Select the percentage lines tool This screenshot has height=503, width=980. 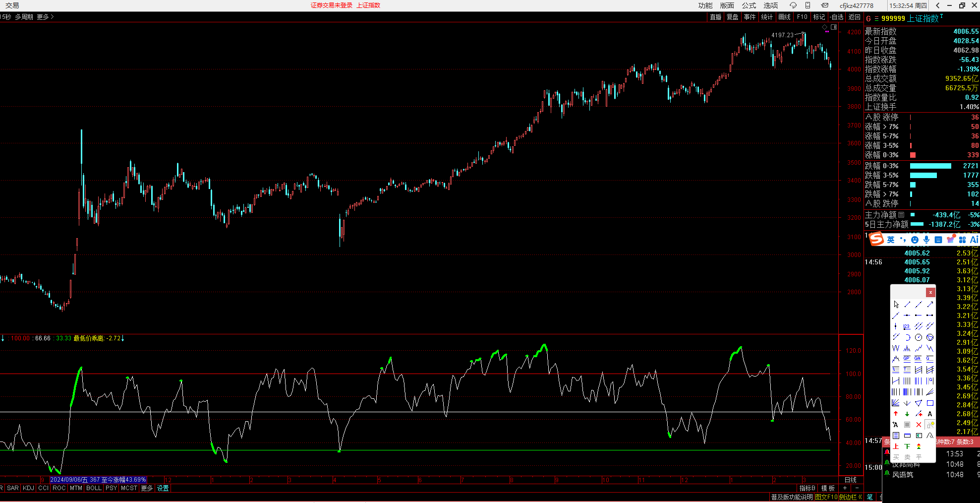click(895, 370)
